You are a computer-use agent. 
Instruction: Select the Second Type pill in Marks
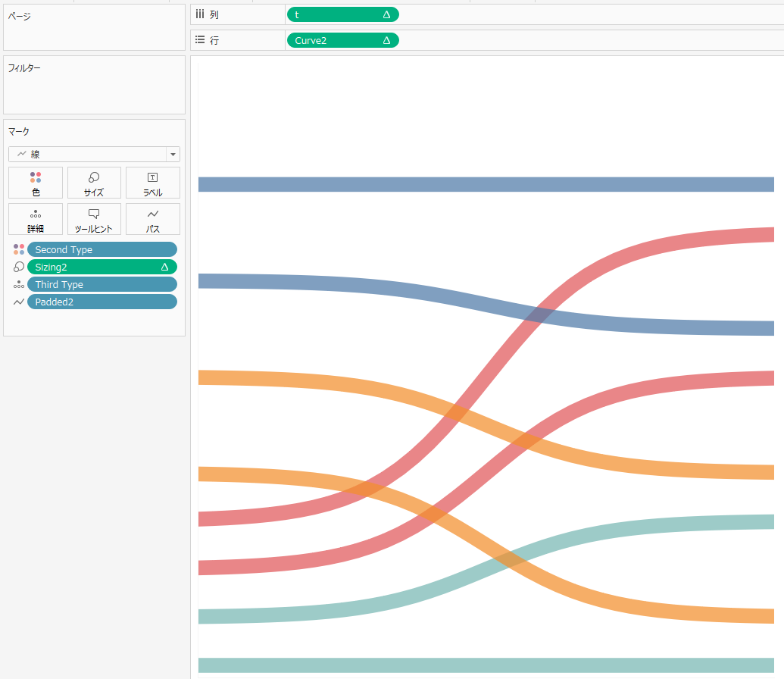102,249
